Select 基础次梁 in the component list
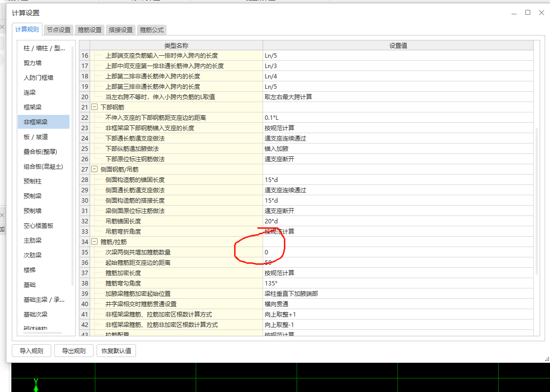The image size is (550, 392). click(44, 315)
